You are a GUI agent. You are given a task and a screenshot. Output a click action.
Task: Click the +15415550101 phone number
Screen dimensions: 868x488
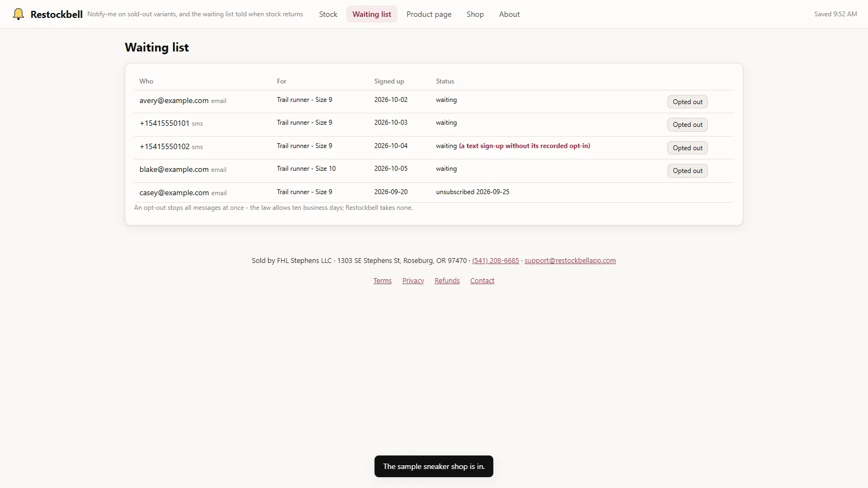pyautogui.click(x=164, y=123)
